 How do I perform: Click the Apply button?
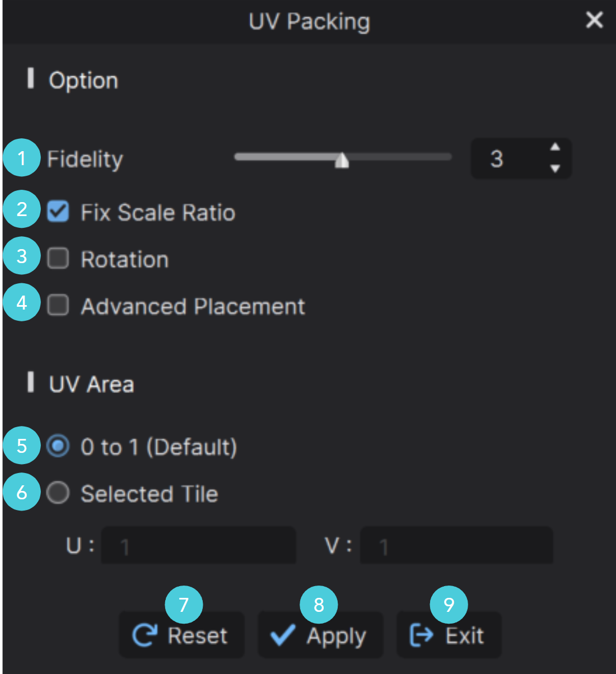coord(320,635)
